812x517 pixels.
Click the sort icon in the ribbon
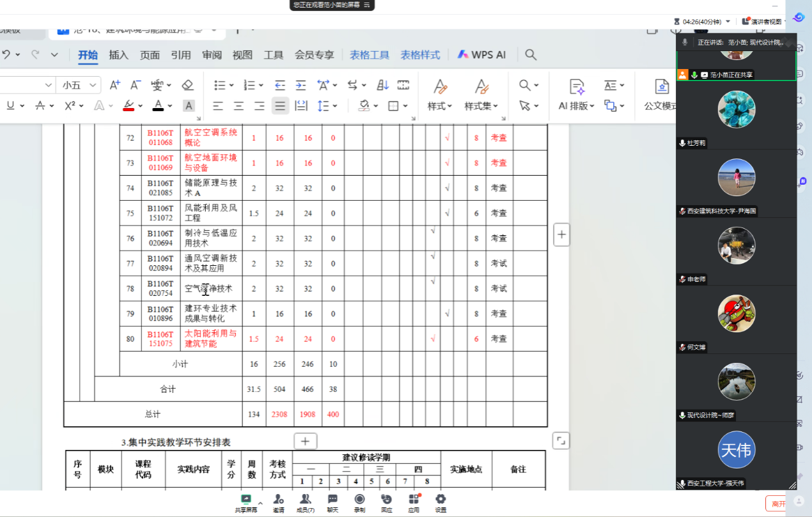(x=382, y=85)
